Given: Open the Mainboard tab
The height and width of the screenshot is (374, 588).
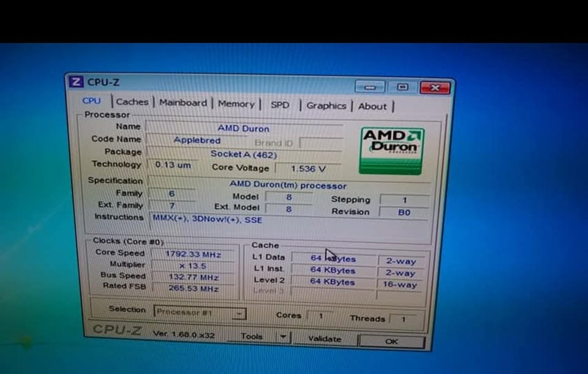Looking at the screenshot, I should 183,103.
